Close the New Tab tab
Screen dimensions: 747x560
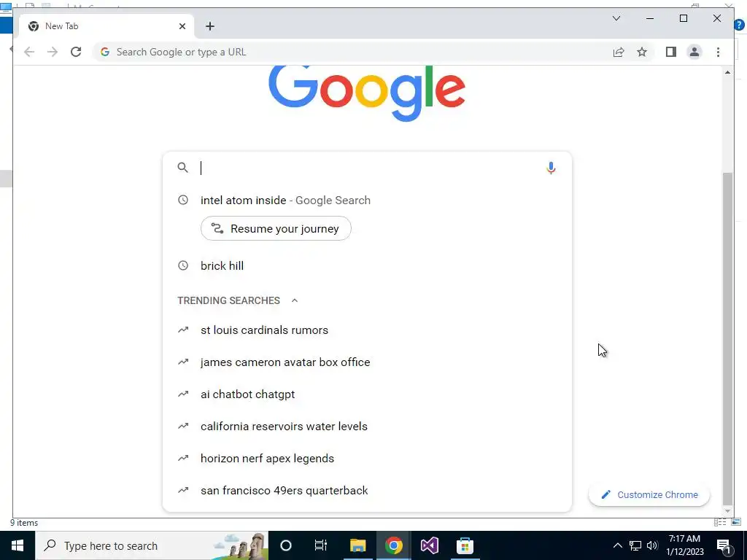(x=182, y=26)
